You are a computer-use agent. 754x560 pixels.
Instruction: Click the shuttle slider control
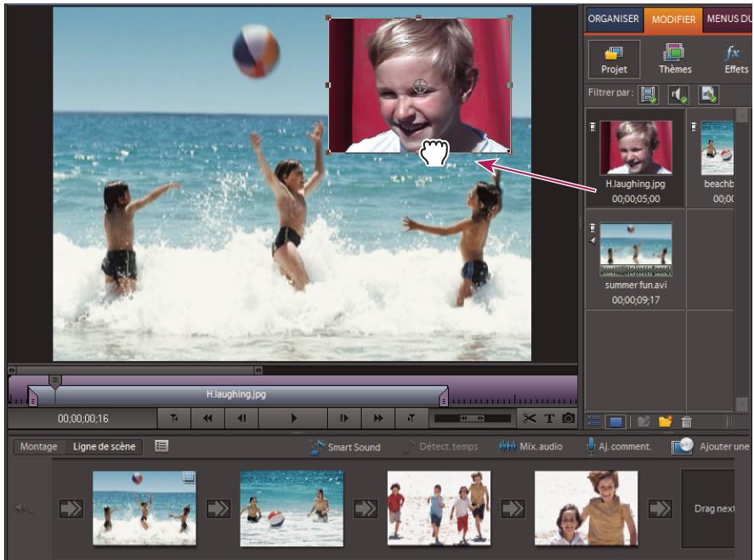pyautogui.click(x=473, y=418)
